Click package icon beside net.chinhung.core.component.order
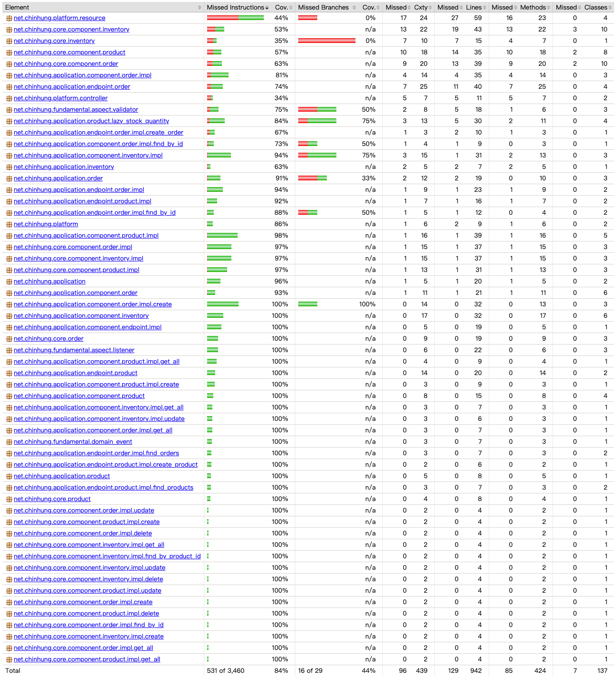This screenshot has width=616, height=680. coord(9,64)
